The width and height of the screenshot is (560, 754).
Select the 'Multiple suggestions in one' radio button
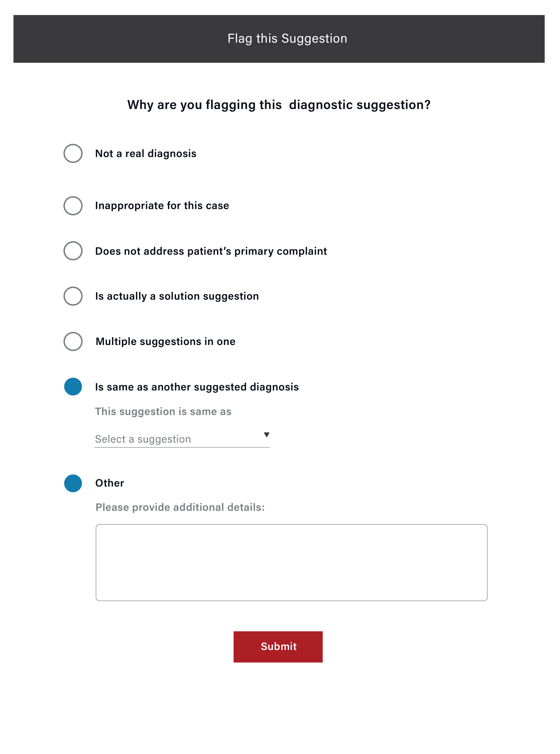pos(73,341)
